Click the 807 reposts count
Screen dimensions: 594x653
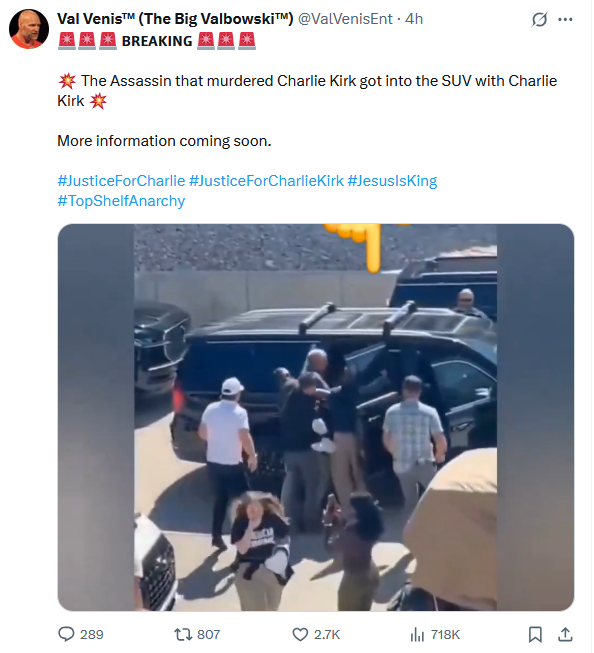[208, 635]
